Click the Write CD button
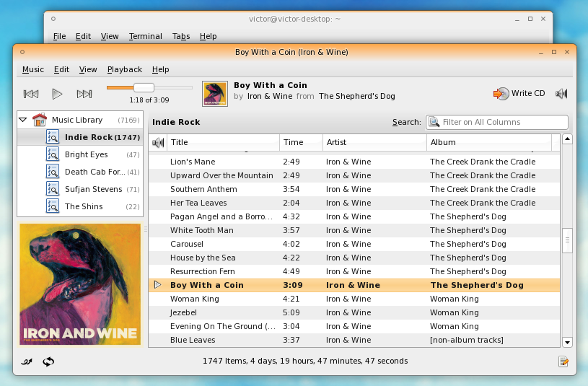This screenshot has height=386, width=588. tap(519, 93)
